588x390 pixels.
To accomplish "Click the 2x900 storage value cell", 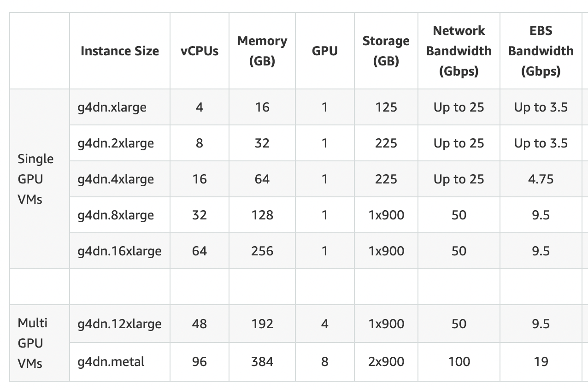I will 386,362.
